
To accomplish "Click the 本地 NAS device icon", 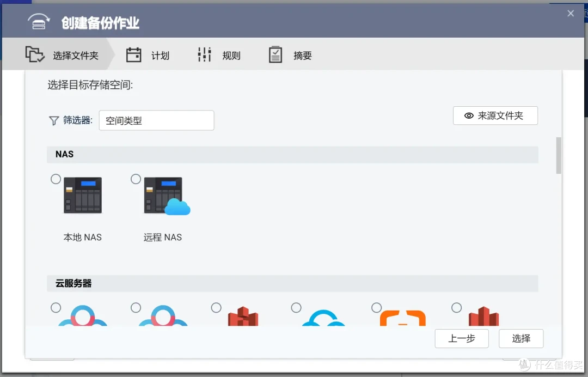I will coord(83,195).
